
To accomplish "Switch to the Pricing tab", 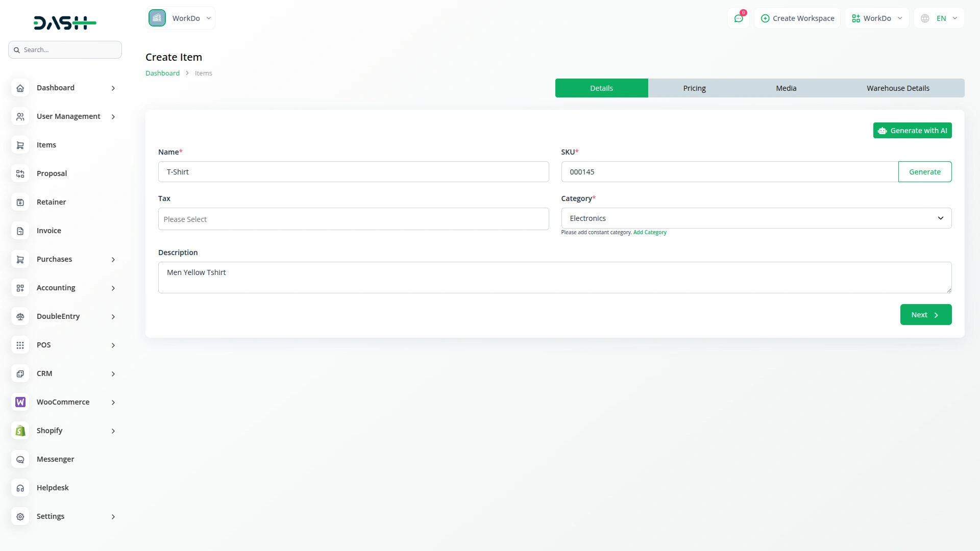I will 694,88.
